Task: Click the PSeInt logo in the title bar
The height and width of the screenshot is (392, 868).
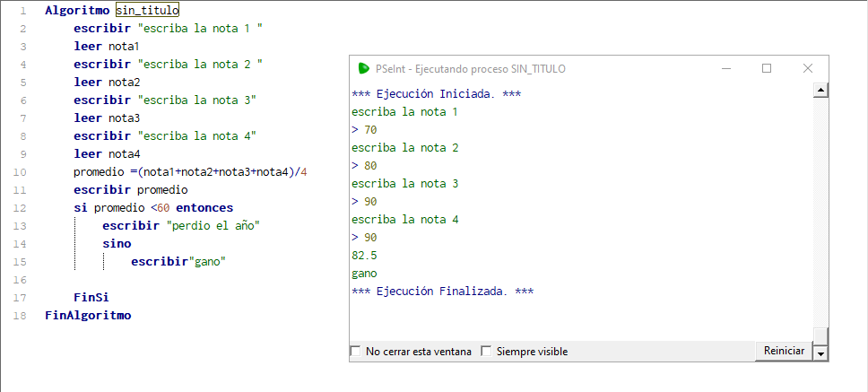Action: coord(364,69)
